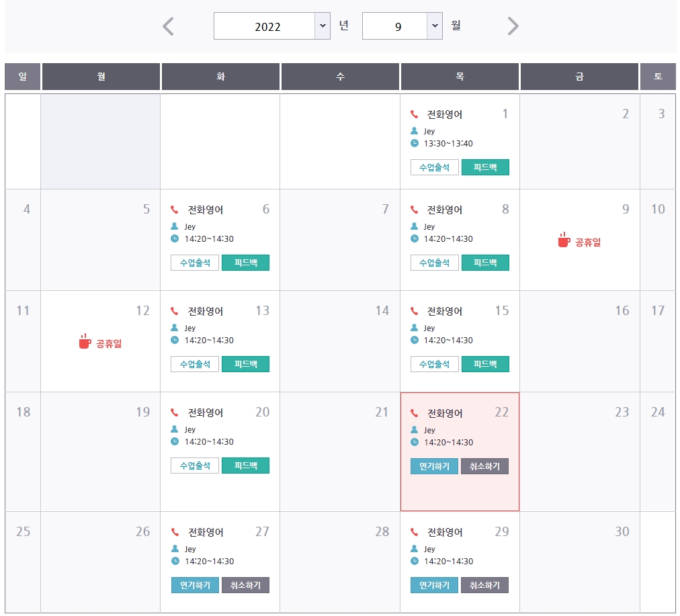The image size is (680, 616).
Task: Open the month 9 dropdown
Action: (x=402, y=26)
